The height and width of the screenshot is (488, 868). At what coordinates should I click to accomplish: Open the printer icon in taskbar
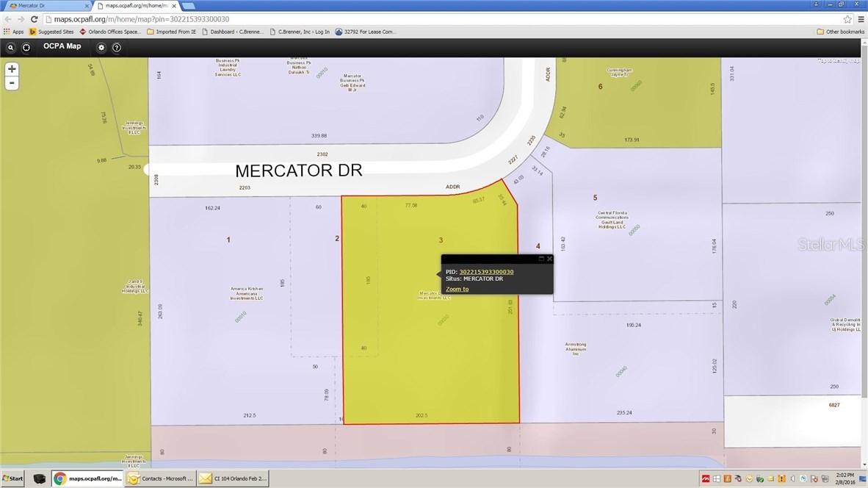pos(39,478)
